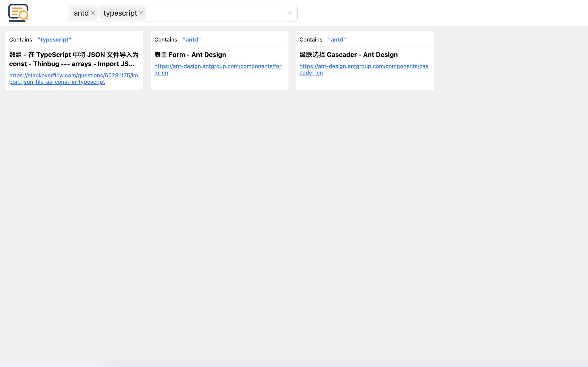Click the empty tag input field
The height and width of the screenshot is (367, 588).
click(x=215, y=13)
